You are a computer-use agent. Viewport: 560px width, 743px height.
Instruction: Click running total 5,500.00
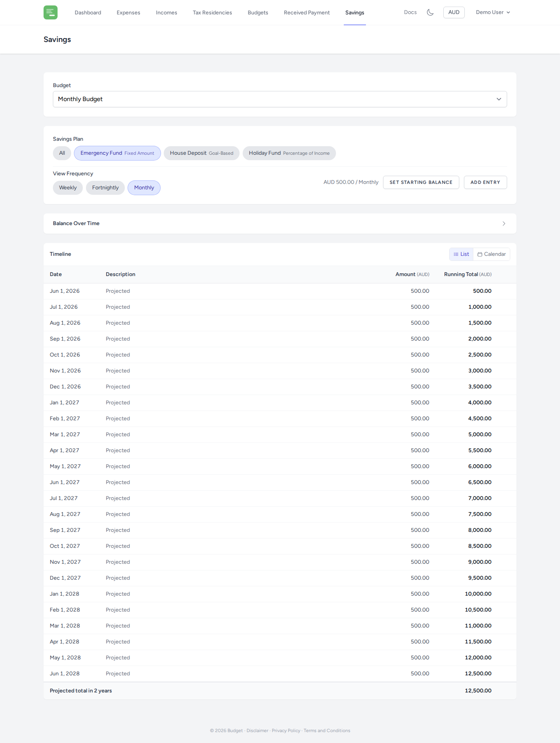point(480,451)
